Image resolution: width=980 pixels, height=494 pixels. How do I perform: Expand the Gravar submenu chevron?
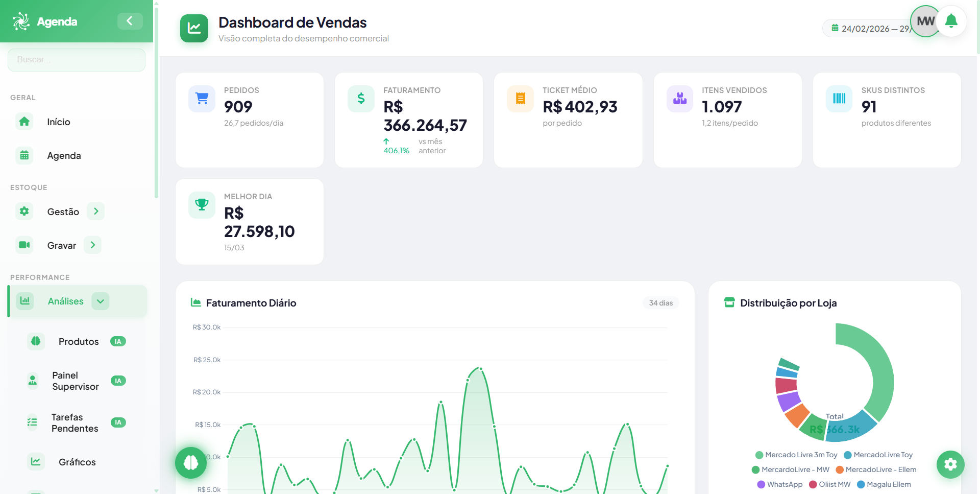click(93, 245)
